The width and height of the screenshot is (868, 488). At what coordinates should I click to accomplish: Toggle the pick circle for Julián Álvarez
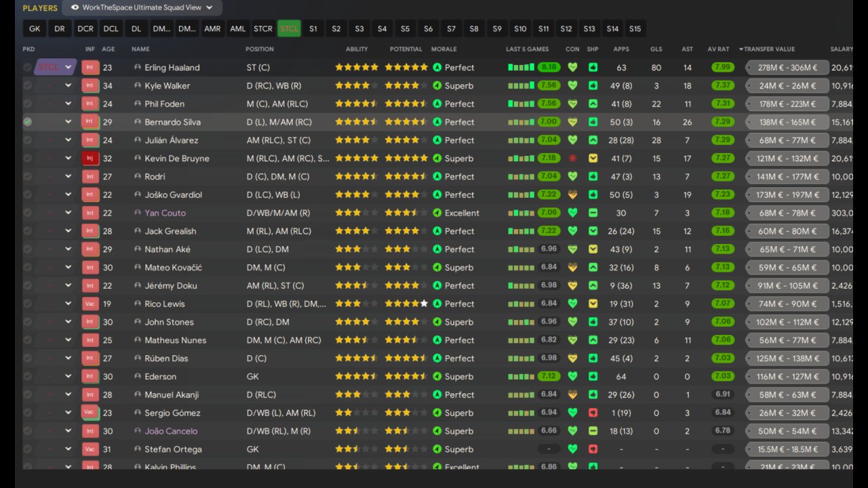point(27,140)
